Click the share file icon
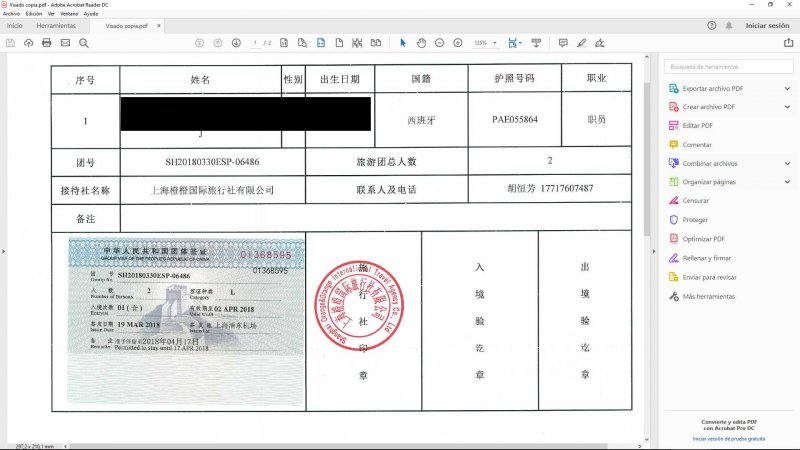This screenshot has height=450, width=800. [x=789, y=43]
